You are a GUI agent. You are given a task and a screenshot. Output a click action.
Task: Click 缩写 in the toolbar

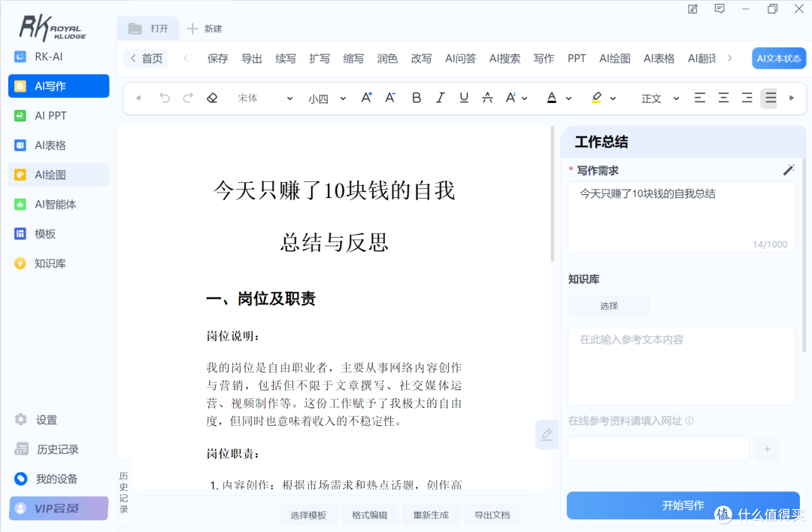tap(353, 59)
